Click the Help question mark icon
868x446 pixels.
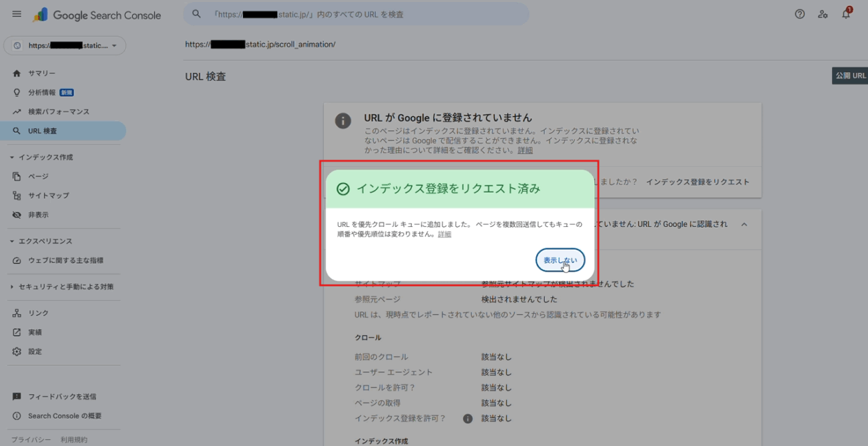[x=799, y=14]
